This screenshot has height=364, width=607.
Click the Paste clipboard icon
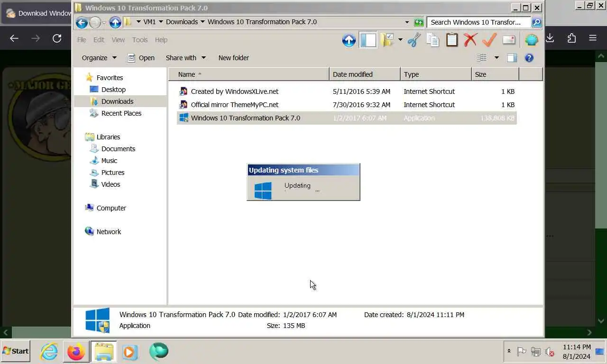451,40
